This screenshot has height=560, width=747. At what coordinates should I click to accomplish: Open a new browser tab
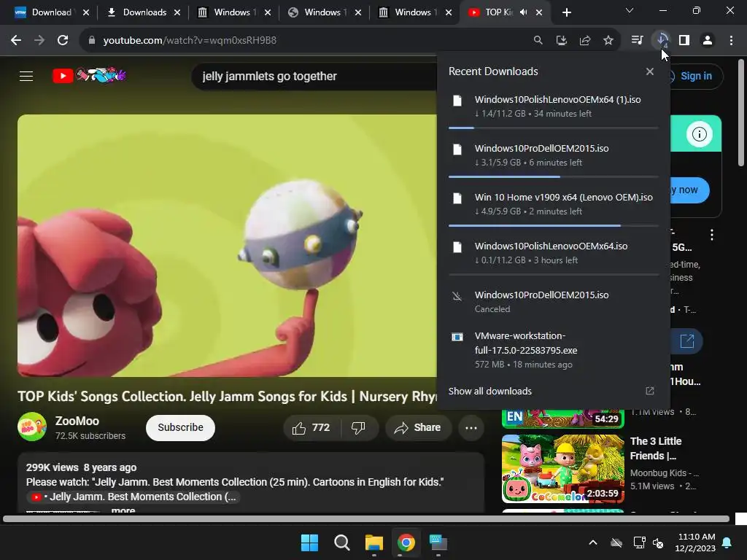(566, 13)
